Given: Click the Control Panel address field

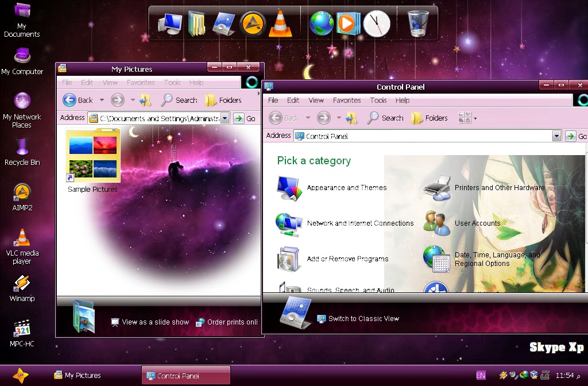Looking at the screenshot, I should coord(427,136).
